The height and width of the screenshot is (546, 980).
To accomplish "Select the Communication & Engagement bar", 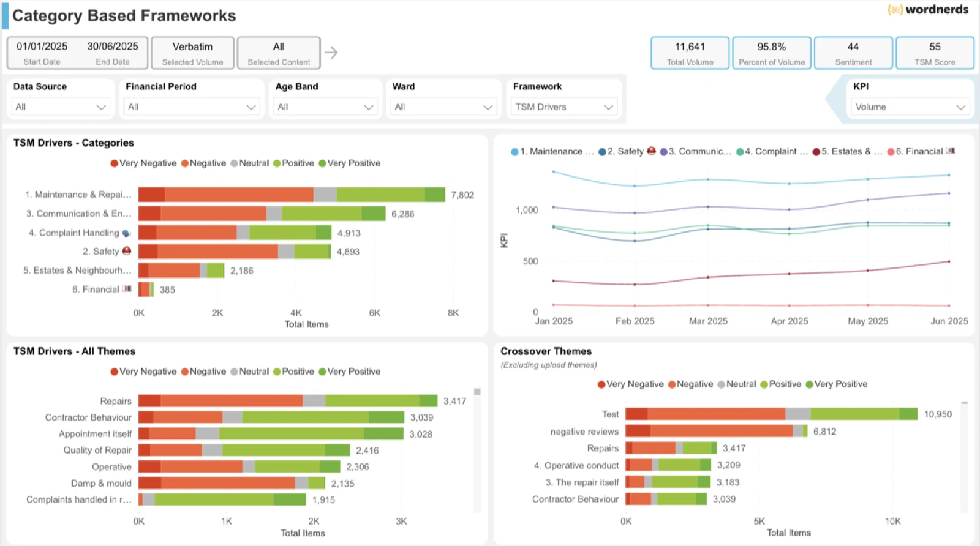I will (x=262, y=214).
